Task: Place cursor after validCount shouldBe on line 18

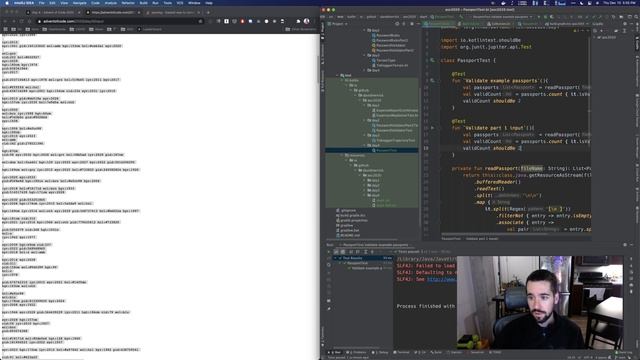Action: click(520, 148)
